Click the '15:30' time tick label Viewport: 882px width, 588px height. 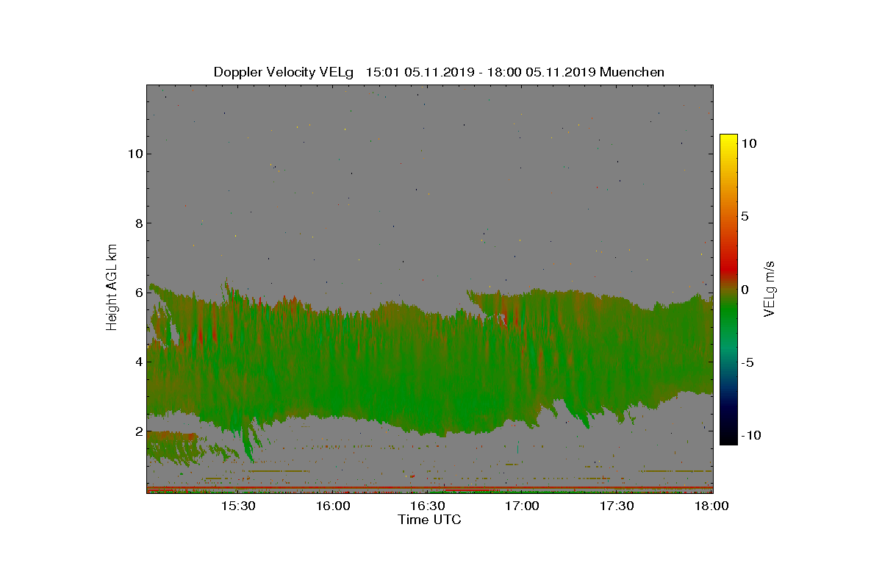tap(238, 506)
